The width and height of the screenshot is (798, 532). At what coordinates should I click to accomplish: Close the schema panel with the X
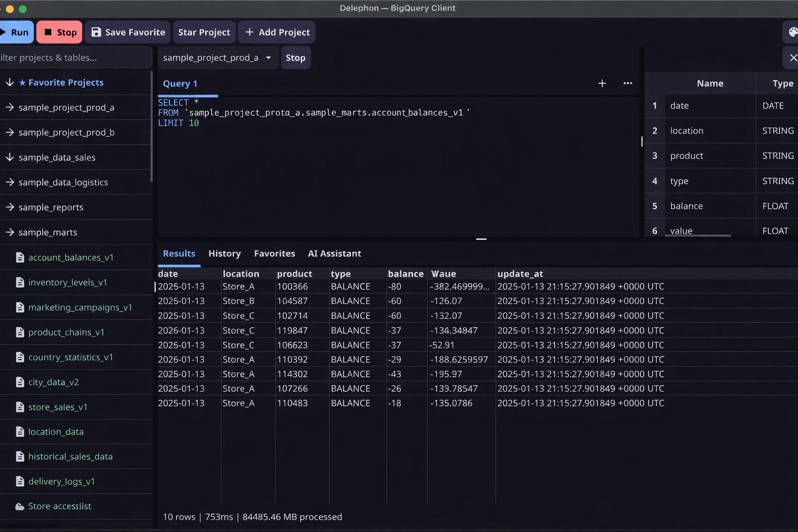tap(792, 58)
